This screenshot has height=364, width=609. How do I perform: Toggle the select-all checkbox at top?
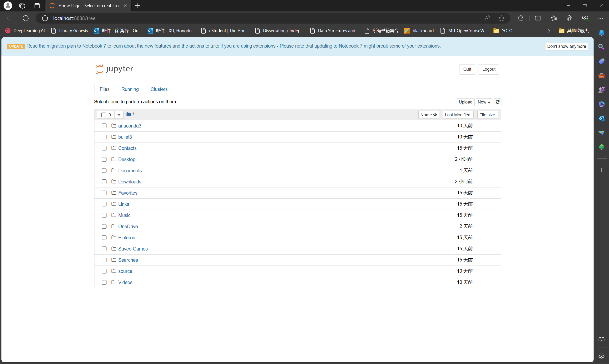pos(104,115)
